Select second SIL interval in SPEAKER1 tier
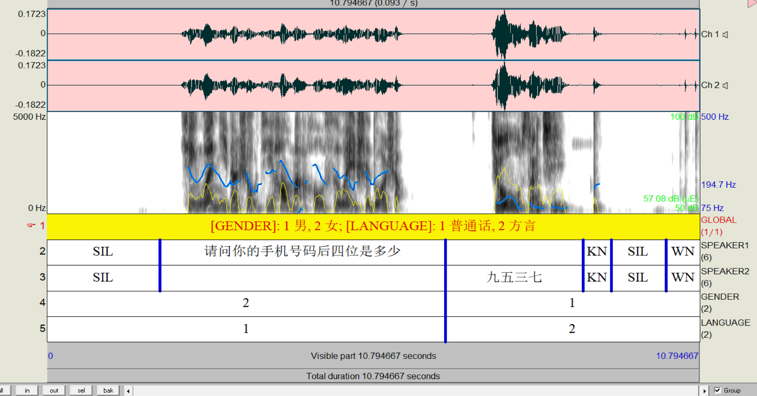757x396 pixels. click(638, 252)
